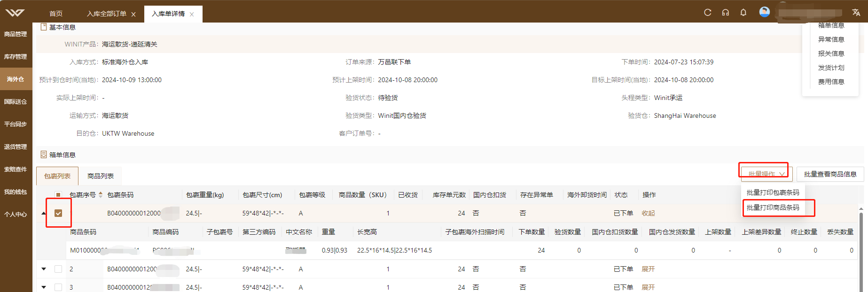Sort by 包裹序号 column arrows
Viewport: 868px width, 292px height.
coord(101,195)
